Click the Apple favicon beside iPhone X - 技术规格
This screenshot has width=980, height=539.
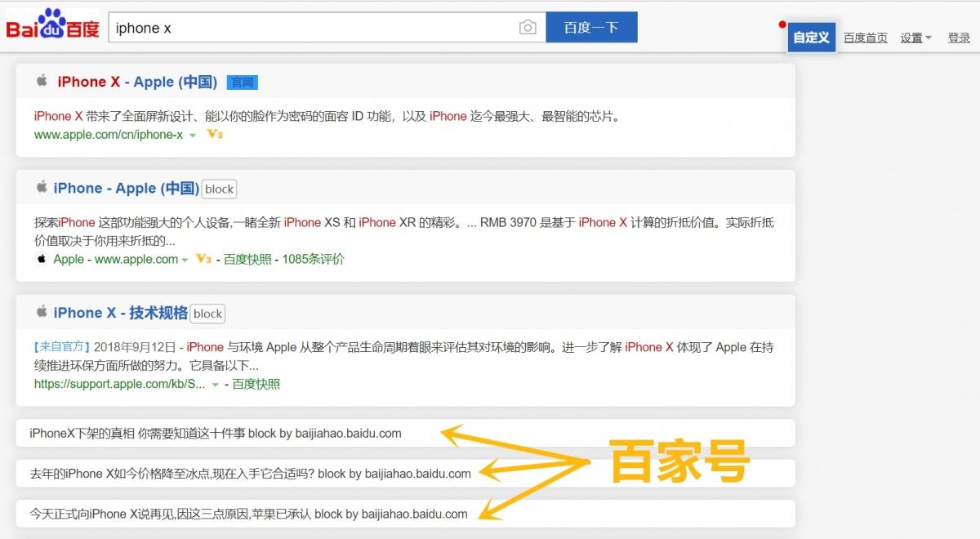tap(42, 311)
